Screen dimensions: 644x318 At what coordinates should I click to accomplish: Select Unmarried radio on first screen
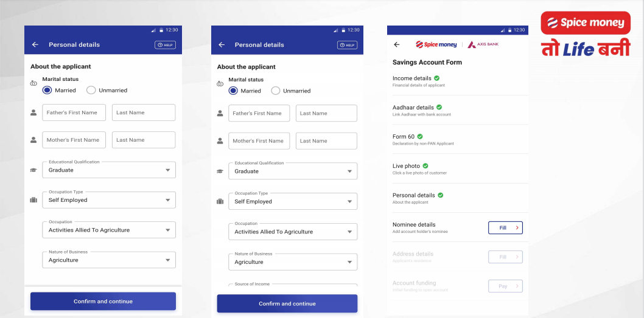pos(91,90)
